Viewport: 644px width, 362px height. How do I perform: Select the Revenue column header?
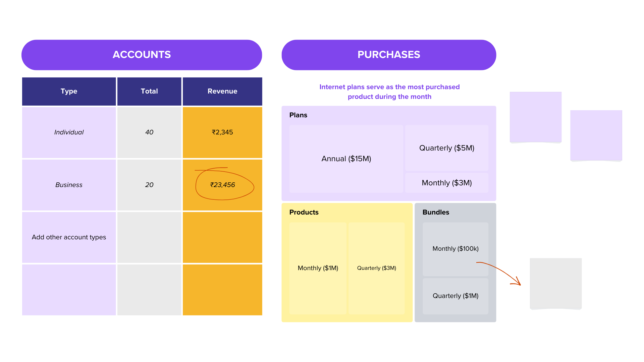click(x=222, y=91)
